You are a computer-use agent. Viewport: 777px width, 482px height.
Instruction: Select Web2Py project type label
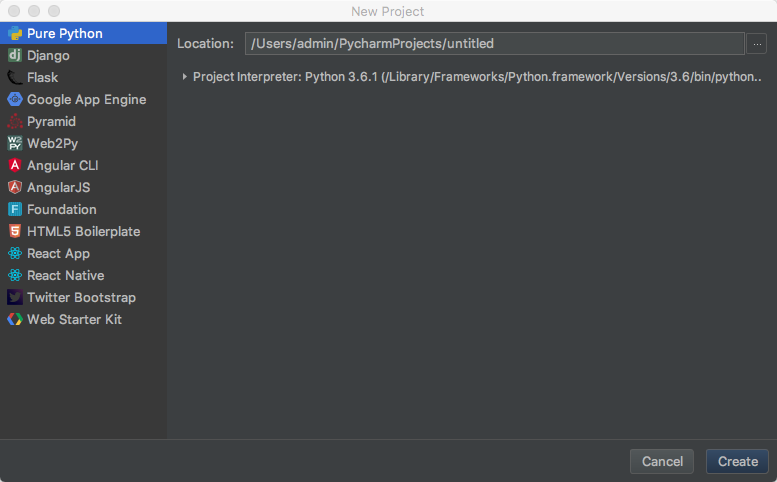click(x=53, y=144)
